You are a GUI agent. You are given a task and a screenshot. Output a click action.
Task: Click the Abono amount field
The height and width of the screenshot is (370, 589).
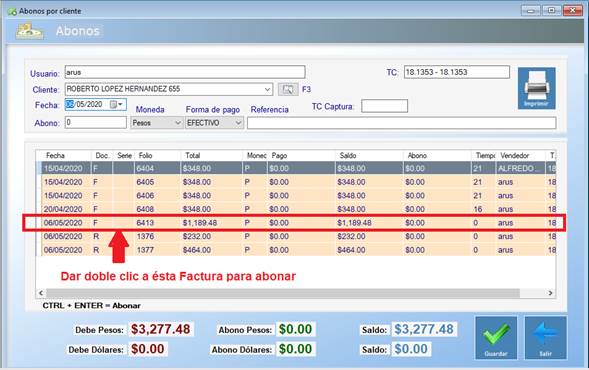(95, 122)
